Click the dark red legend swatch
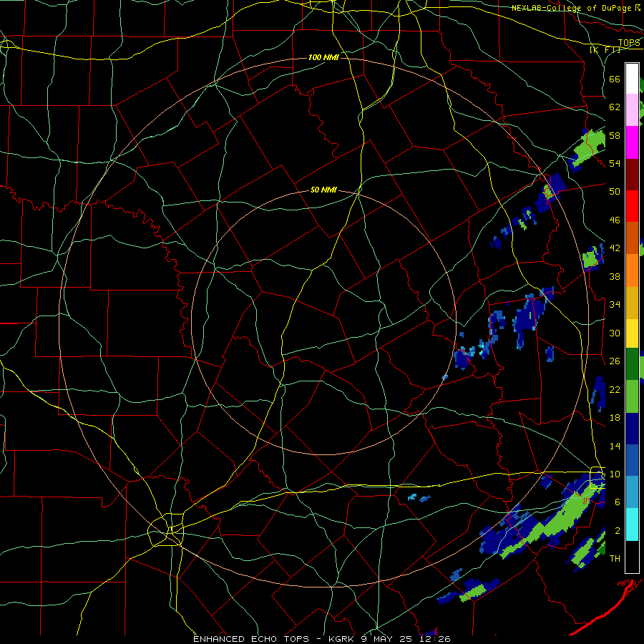644x644 pixels. coord(632,174)
